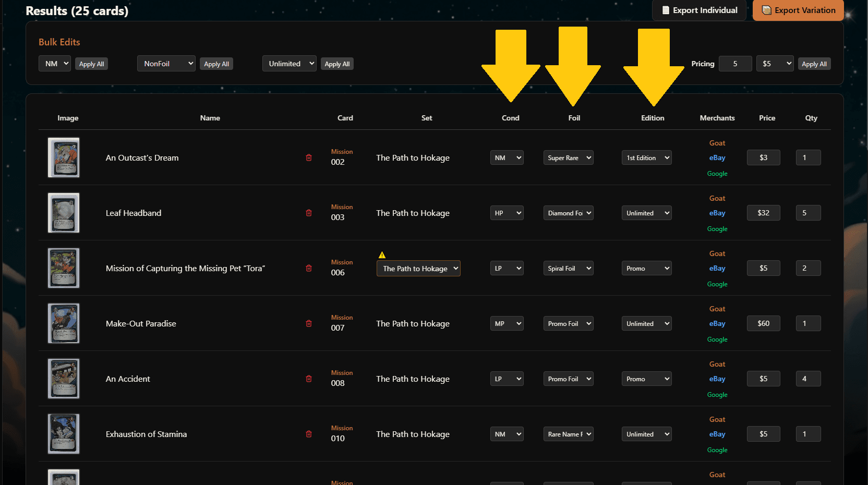Screen dimensions: 868x485
Task: Change An Outcast's Dream 1st Edition dropdown
Action: point(646,157)
